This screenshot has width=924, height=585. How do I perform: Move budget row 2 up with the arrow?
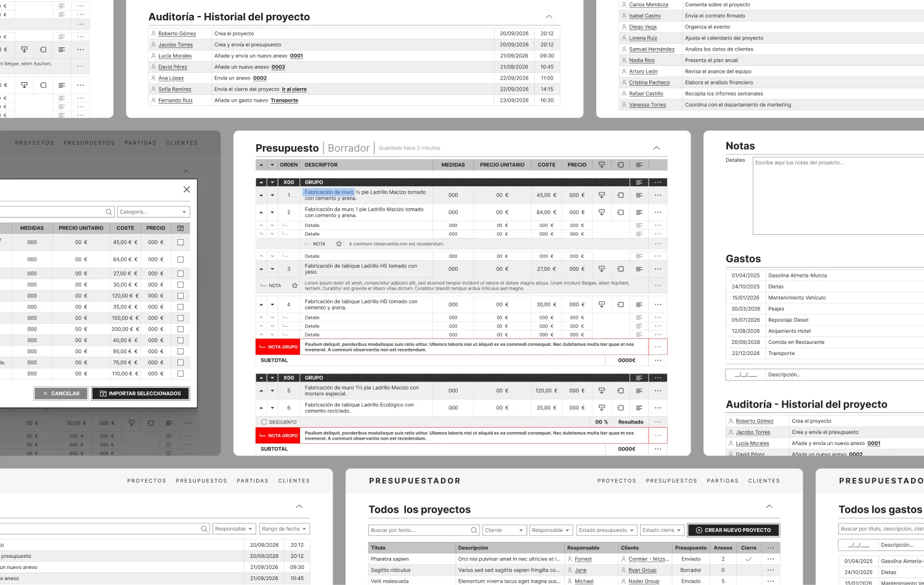coord(261,212)
